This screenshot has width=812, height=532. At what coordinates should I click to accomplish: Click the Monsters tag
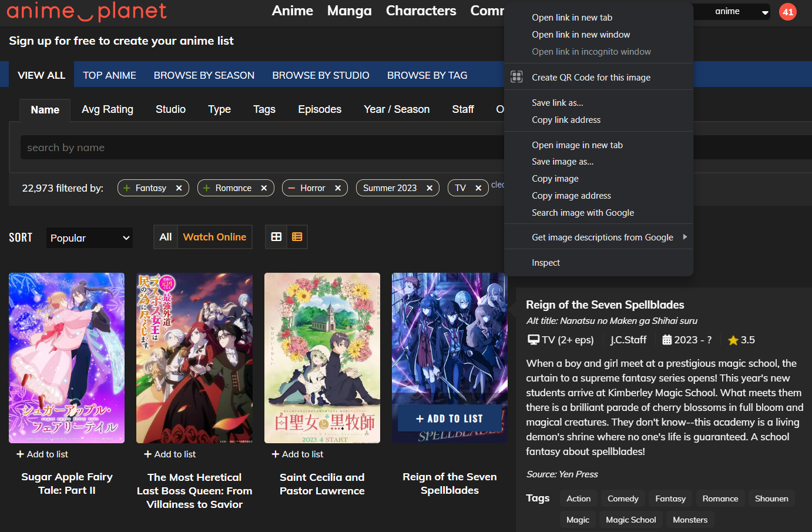pos(690,520)
